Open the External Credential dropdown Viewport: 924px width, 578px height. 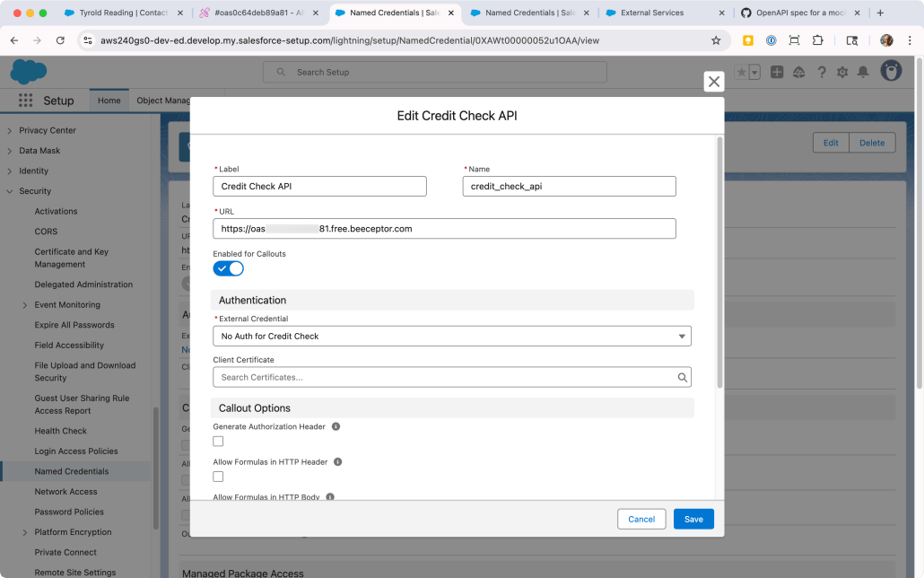coord(683,335)
